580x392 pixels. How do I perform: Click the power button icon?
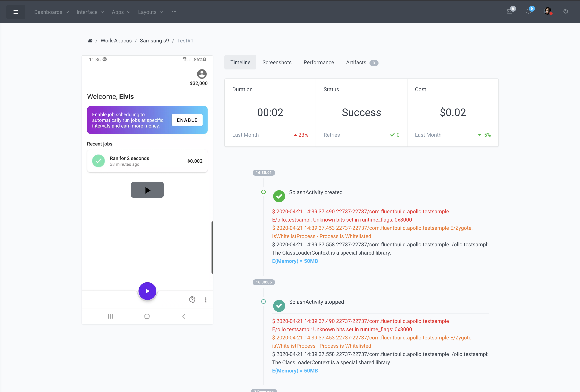566,12
